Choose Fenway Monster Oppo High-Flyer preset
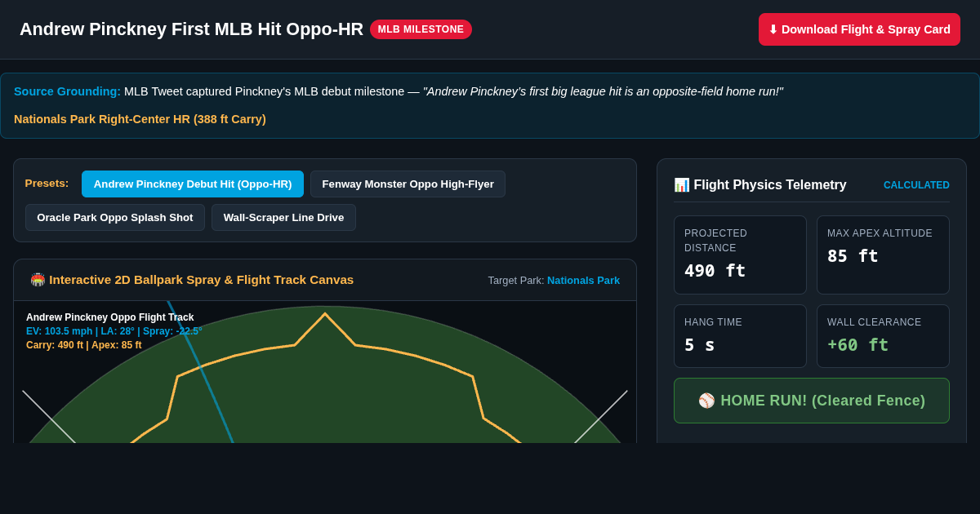The height and width of the screenshot is (514, 980). pos(408,184)
